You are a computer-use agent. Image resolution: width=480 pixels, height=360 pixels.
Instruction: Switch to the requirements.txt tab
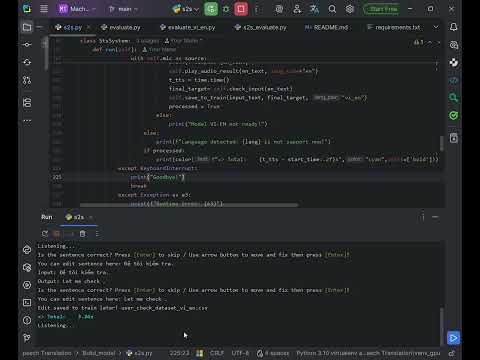click(x=394, y=27)
